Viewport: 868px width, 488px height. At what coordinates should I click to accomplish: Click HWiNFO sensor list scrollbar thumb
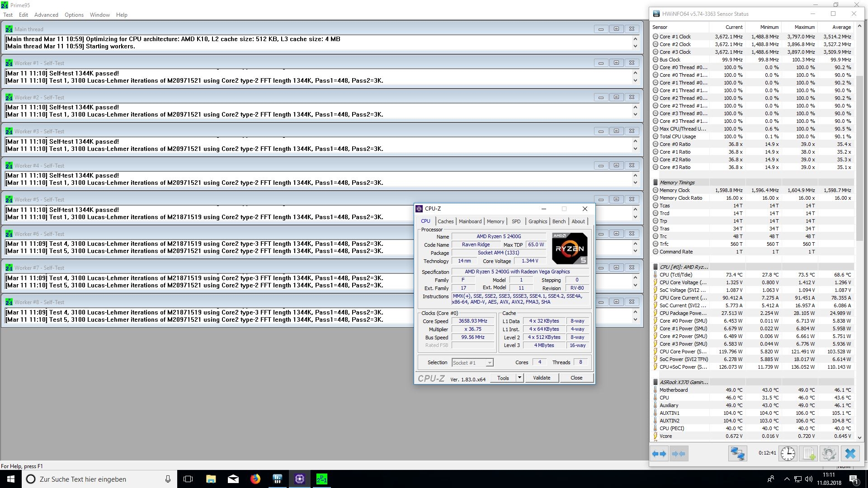click(x=859, y=158)
